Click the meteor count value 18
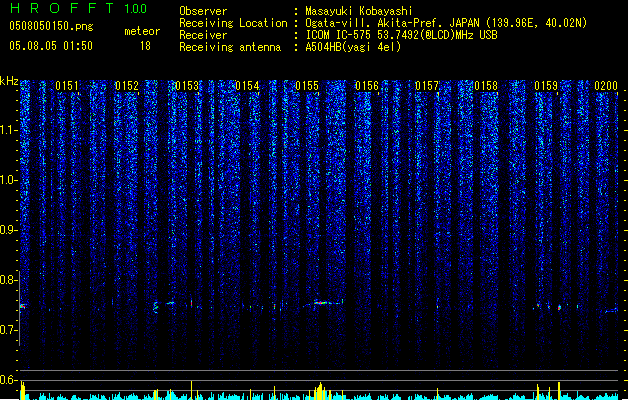The height and width of the screenshot is (400, 629). 145,46
